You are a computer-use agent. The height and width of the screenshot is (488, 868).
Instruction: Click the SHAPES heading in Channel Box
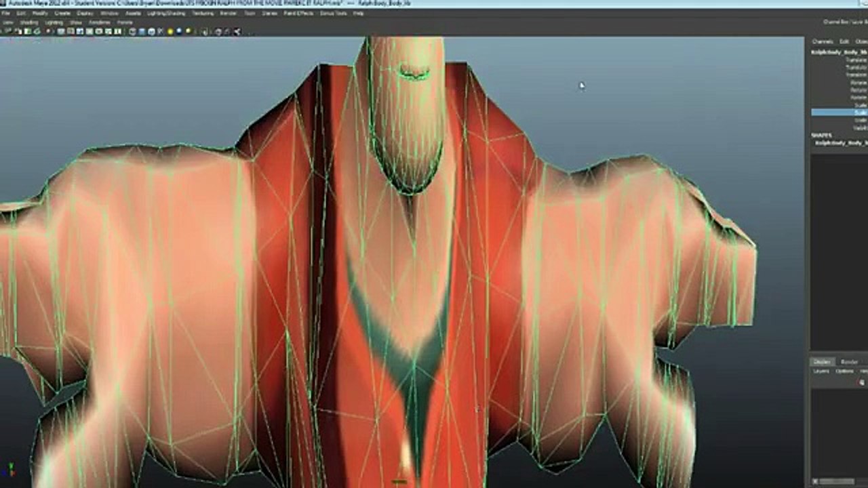(x=821, y=136)
